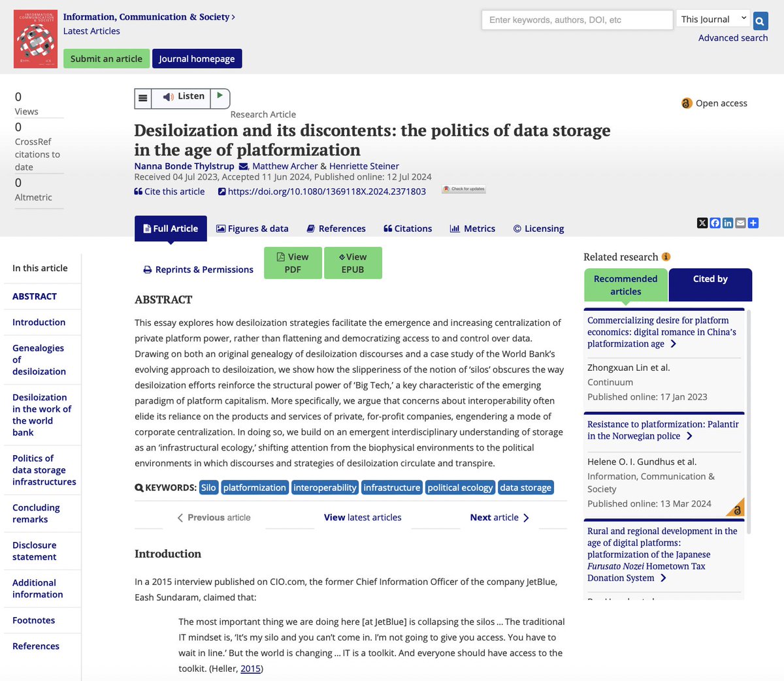Click View latest articles
Viewport: 784px width, 681px height.
point(363,517)
